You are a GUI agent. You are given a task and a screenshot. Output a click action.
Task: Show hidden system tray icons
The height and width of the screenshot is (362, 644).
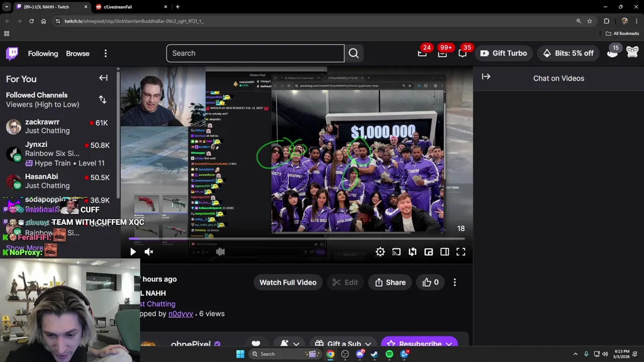click(576, 354)
